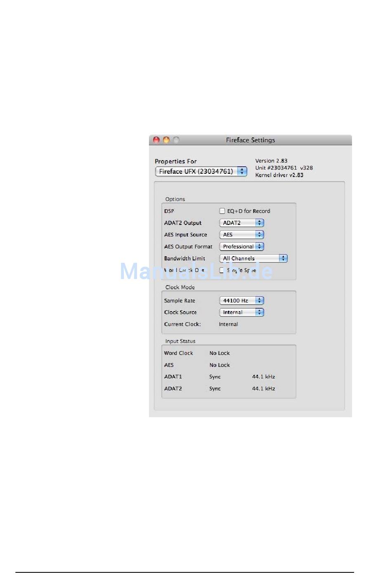392x586 pixels.
Task: Click Word Clock No Lock status
Action: click(x=220, y=353)
